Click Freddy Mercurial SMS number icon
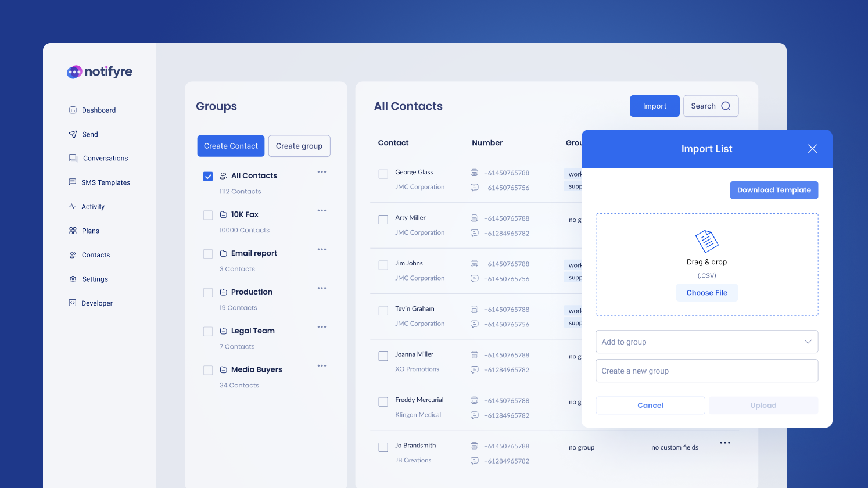 click(474, 415)
